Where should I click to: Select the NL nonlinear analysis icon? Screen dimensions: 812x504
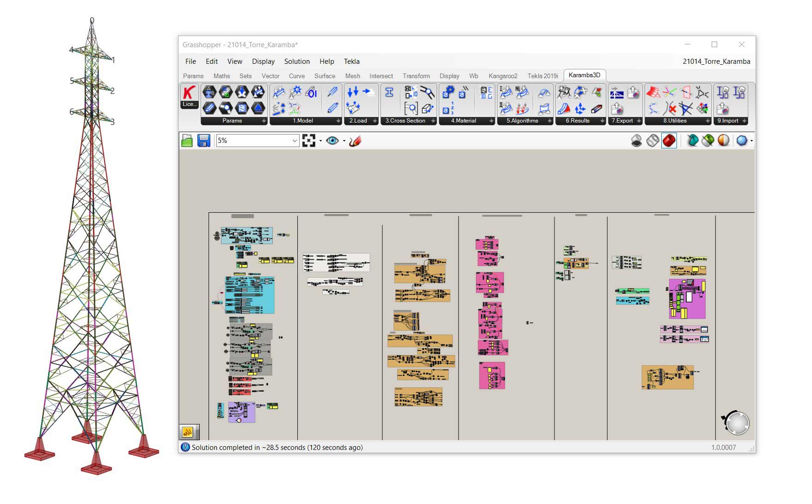(x=522, y=92)
